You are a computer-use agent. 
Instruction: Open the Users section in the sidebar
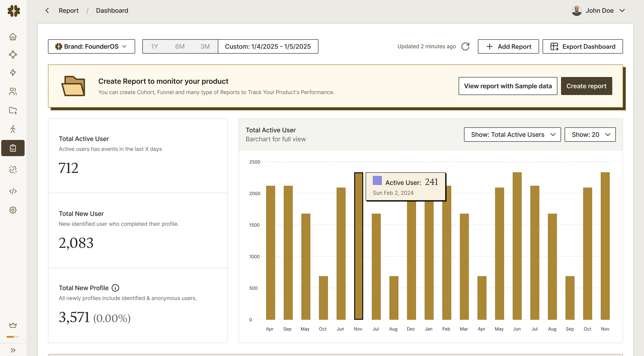coord(13,92)
